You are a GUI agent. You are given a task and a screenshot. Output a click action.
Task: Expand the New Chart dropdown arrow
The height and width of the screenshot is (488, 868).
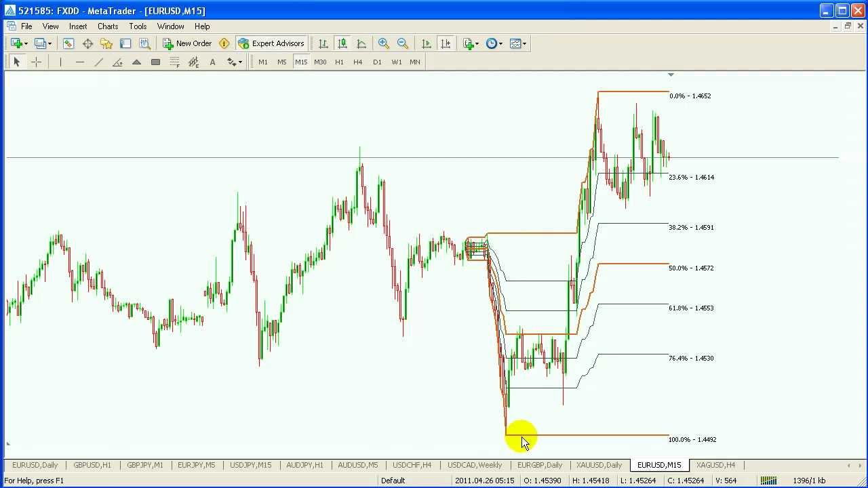(x=25, y=43)
